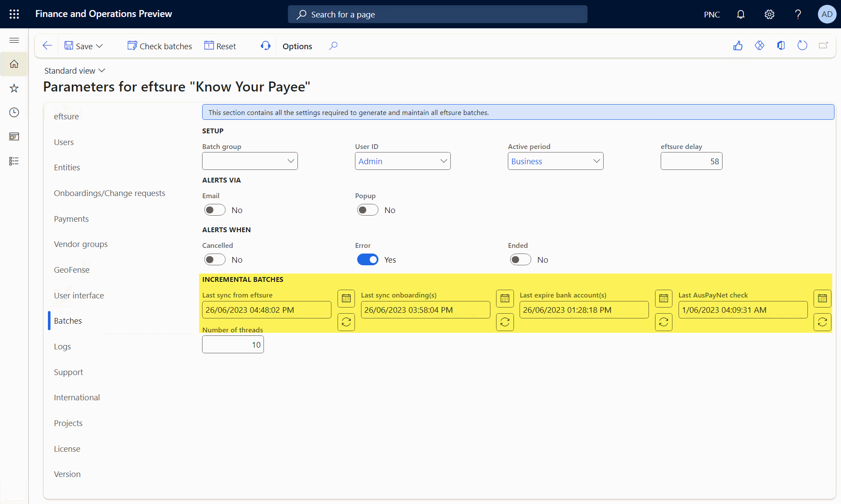Disable Error alert switch
841x504 pixels.
[368, 260]
